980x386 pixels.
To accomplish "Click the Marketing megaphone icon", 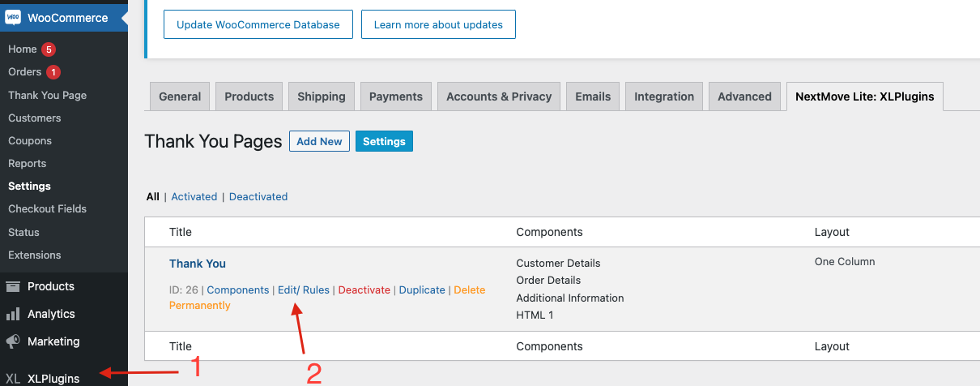I will (13, 341).
